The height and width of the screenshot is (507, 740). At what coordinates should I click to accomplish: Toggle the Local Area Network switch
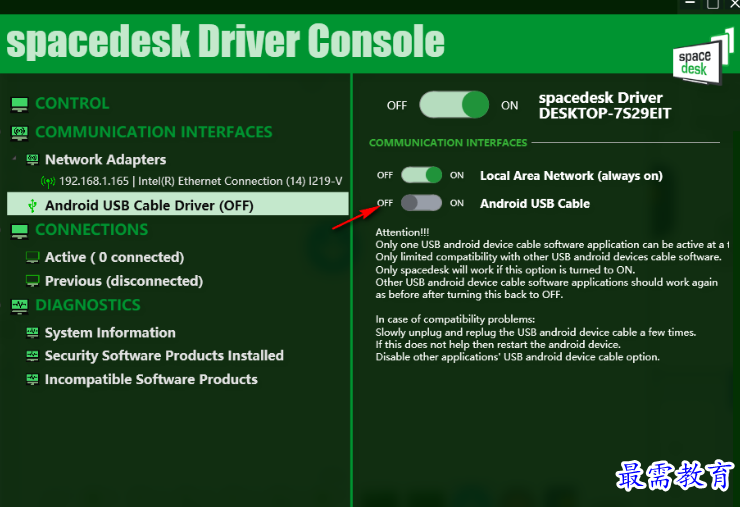pyautogui.click(x=421, y=175)
